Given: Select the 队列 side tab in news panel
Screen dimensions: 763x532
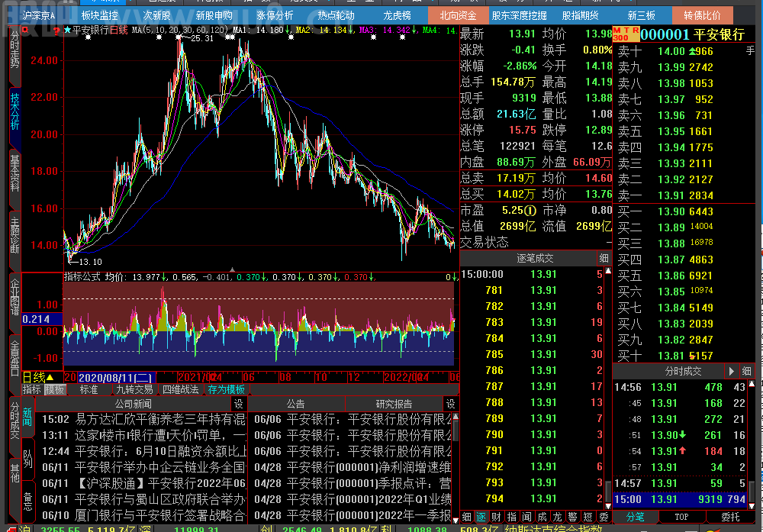Looking at the screenshot, I should pos(27,459).
